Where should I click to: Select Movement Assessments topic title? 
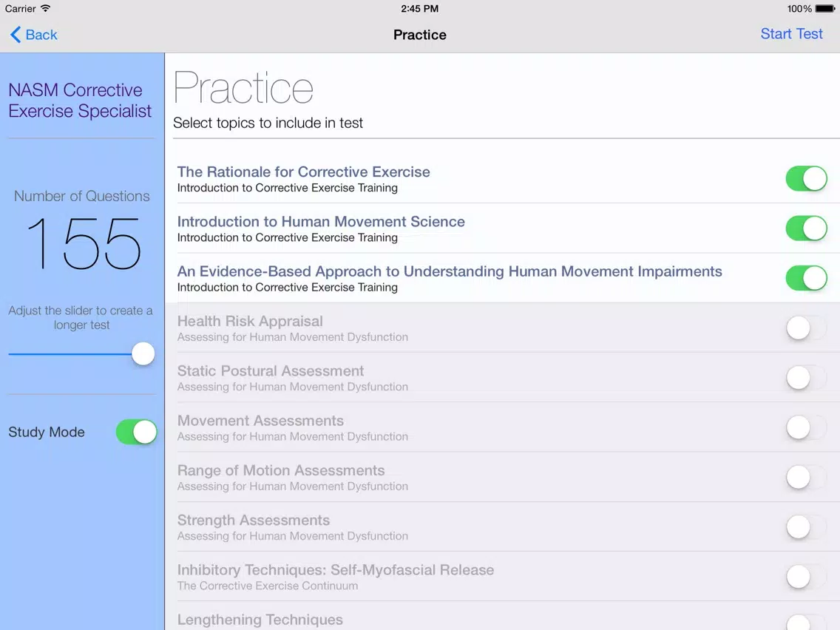260,421
